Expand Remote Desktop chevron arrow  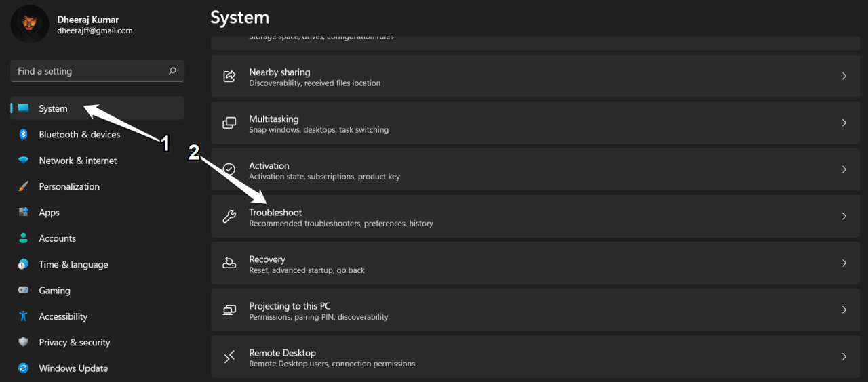[x=844, y=357]
